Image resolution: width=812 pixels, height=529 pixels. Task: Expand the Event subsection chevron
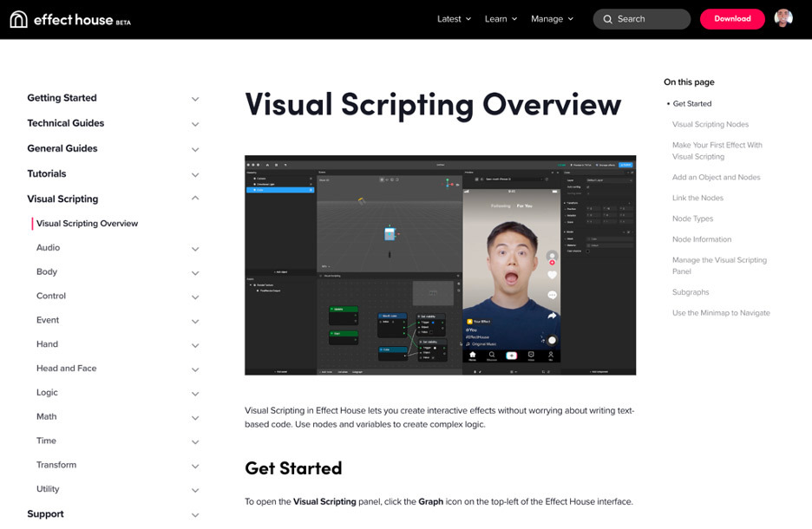pyautogui.click(x=195, y=322)
